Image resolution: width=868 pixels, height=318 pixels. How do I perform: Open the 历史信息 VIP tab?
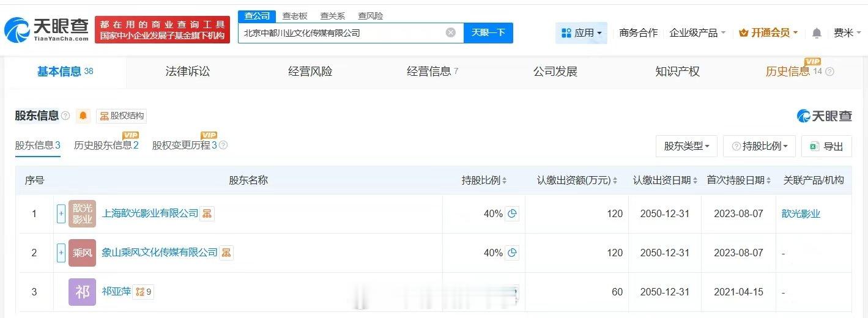click(794, 72)
